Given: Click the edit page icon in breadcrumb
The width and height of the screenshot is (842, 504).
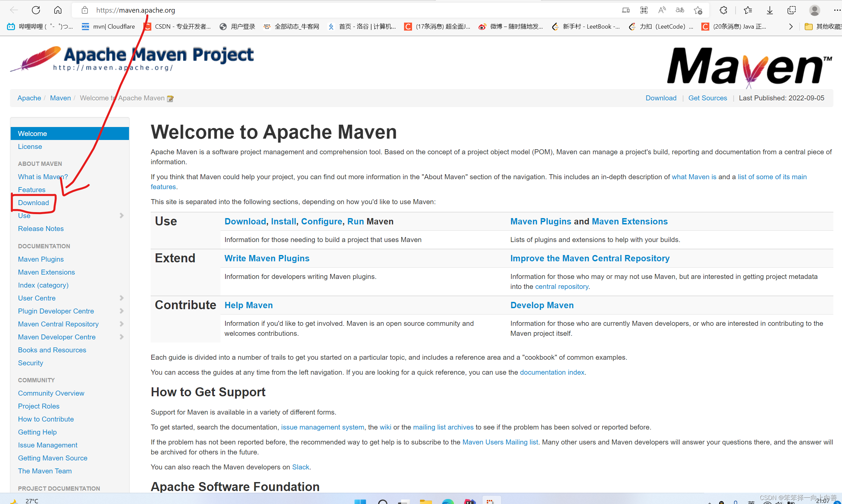Looking at the screenshot, I should [170, 98].
